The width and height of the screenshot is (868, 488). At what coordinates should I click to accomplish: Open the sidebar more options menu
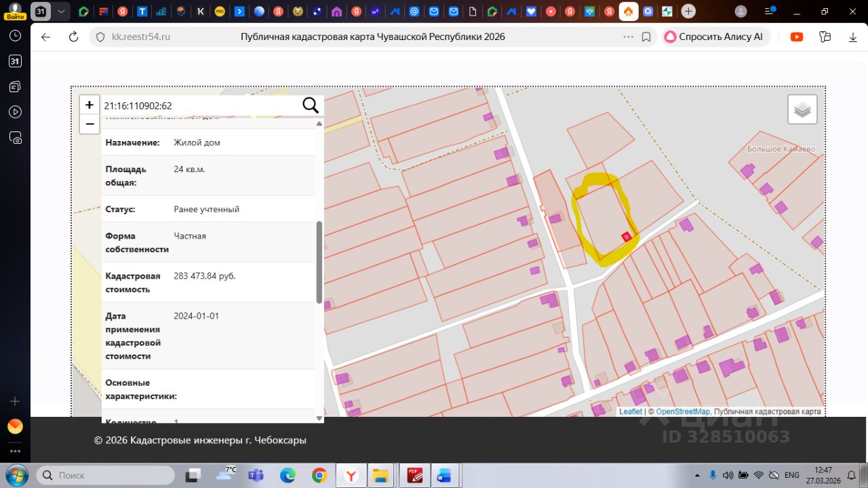pos(15,451)
